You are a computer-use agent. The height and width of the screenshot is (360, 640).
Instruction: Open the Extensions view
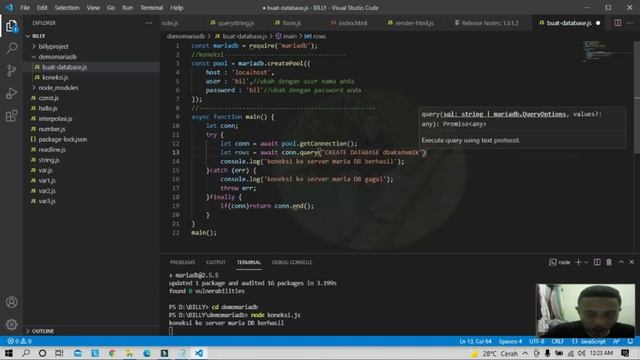11,116
